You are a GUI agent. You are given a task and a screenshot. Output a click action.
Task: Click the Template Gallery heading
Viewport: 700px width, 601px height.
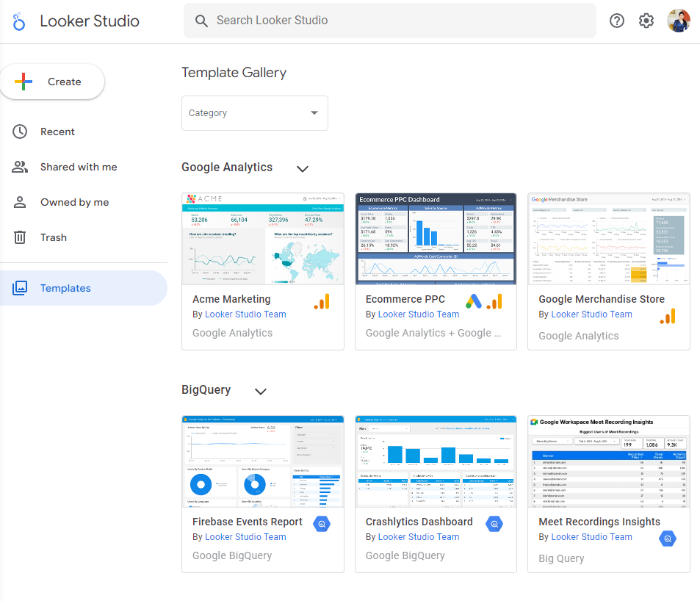point(234,73)
